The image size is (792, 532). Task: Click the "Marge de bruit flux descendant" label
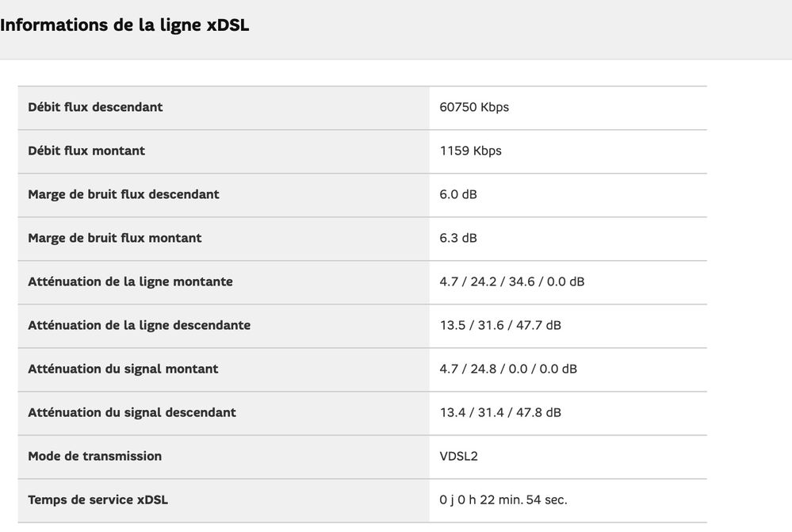pos(124,194)
